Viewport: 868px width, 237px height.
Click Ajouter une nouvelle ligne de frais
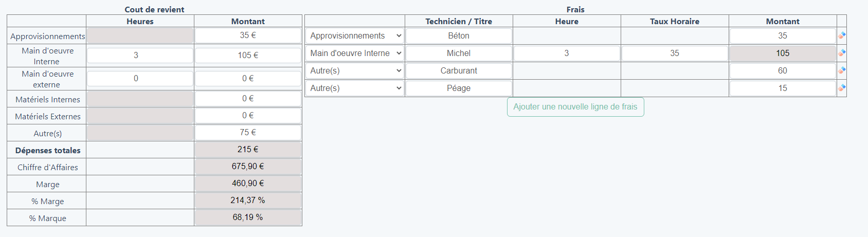coord(575,107)
